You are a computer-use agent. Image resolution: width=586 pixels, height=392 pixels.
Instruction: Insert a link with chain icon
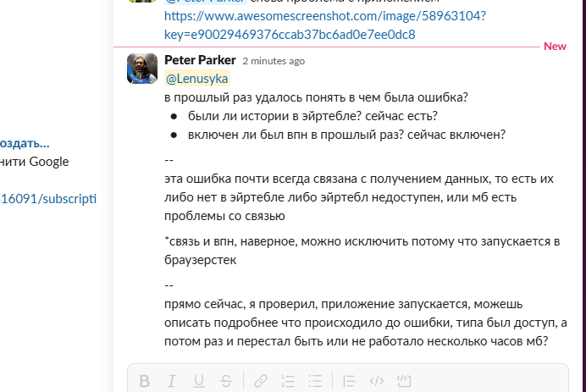[x=262, y=380]
